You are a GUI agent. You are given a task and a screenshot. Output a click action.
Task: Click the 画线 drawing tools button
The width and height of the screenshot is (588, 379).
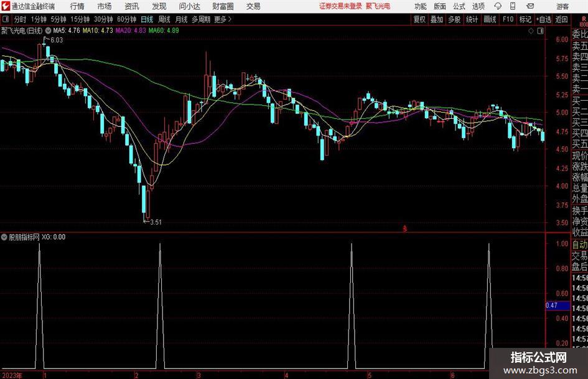(x=490, y=19)
